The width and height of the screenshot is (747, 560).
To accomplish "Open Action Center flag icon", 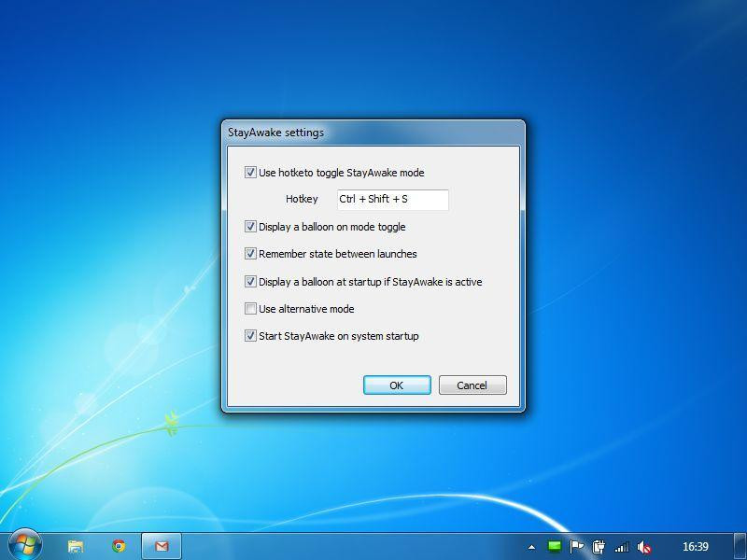I will tap(576, 547).
